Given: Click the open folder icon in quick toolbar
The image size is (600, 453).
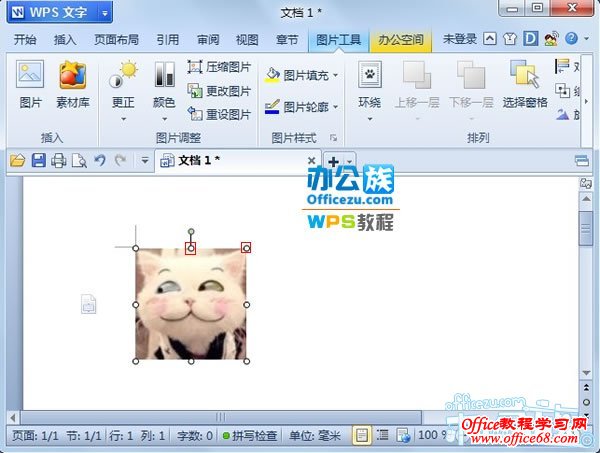Looking at the screenshot, I should (17, 160).
